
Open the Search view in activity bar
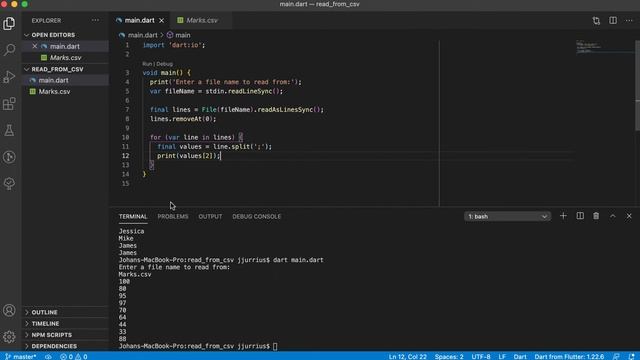click(9, 50)
